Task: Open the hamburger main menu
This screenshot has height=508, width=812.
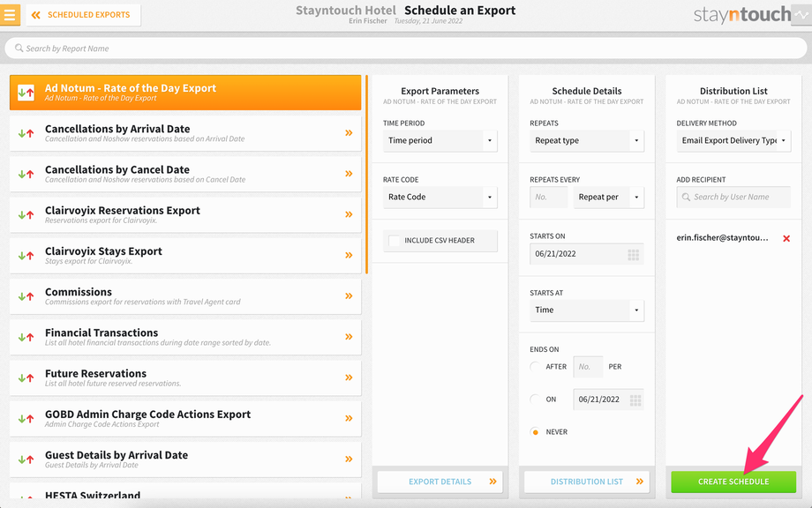Action: 10,14
